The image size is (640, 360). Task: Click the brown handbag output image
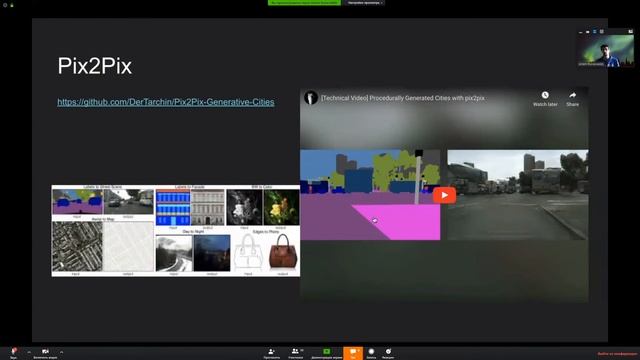point(283,252)
